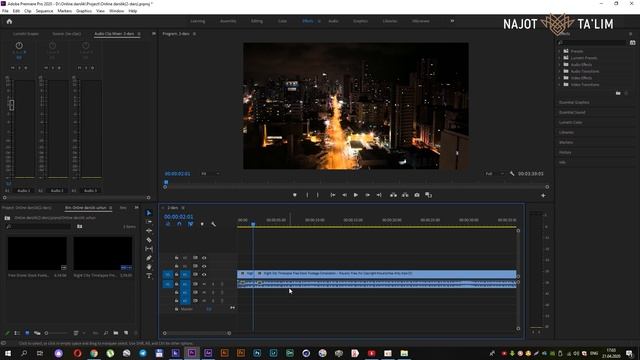
Task: Select the Razor tool
Action: 149,240
